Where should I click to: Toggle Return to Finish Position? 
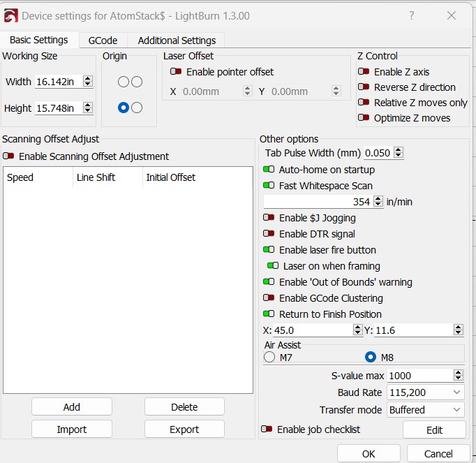coord(269,314)
